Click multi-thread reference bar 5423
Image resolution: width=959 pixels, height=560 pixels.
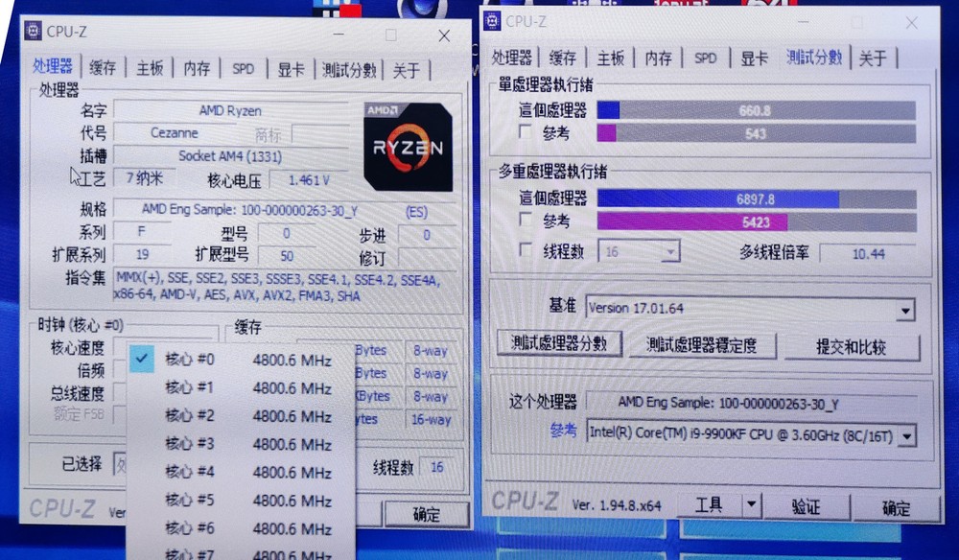tap(757, 222)
